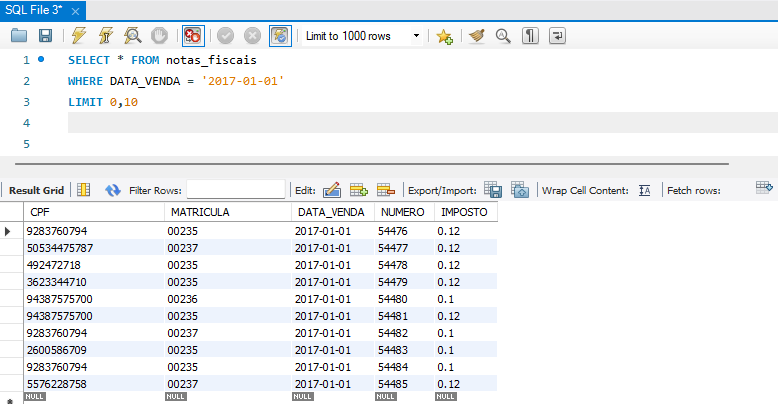
Task: Refresh result data with blue arrows icon
Action: pyautogui.click(x=113, y=190)
